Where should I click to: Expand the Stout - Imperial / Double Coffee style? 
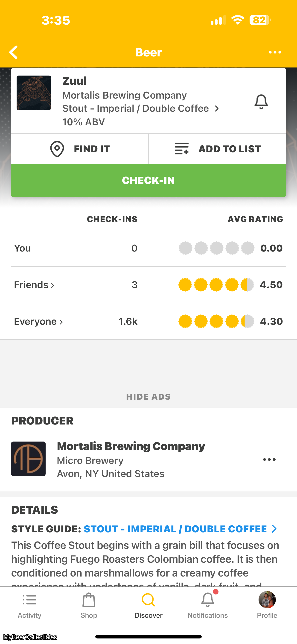click(140, 108)
